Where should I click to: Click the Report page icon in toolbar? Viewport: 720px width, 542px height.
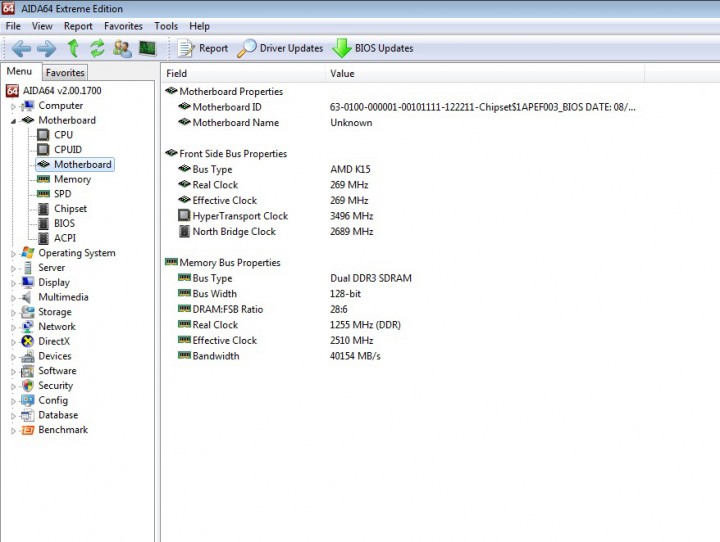pos(186,48)
